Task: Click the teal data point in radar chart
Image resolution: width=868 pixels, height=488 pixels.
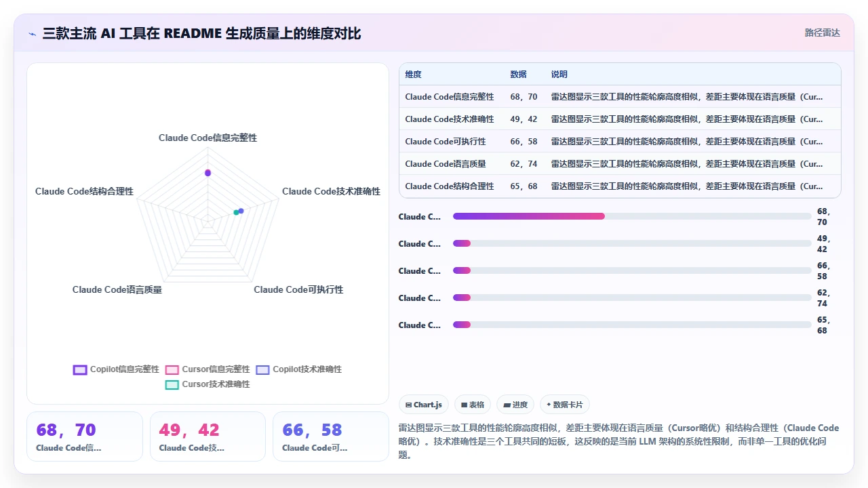Action: tap(236, 213)
